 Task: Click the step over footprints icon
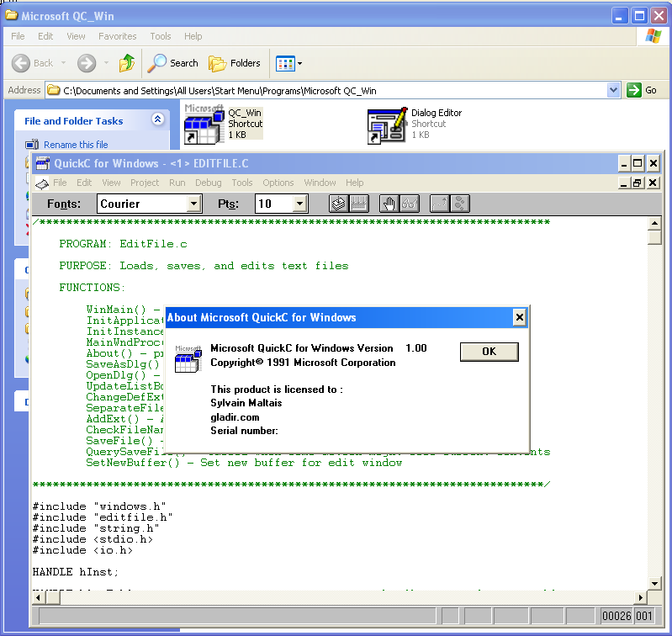(x=459, y=204)
